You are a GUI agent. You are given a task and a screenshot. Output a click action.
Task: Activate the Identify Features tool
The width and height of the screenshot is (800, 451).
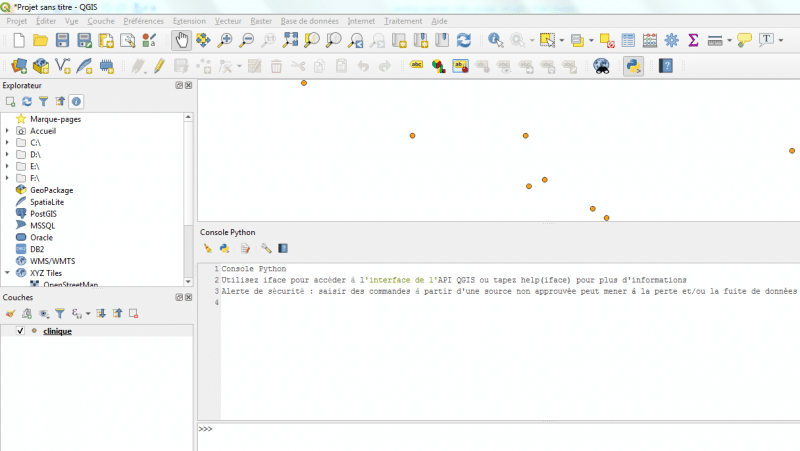click(x=495, y=40)
